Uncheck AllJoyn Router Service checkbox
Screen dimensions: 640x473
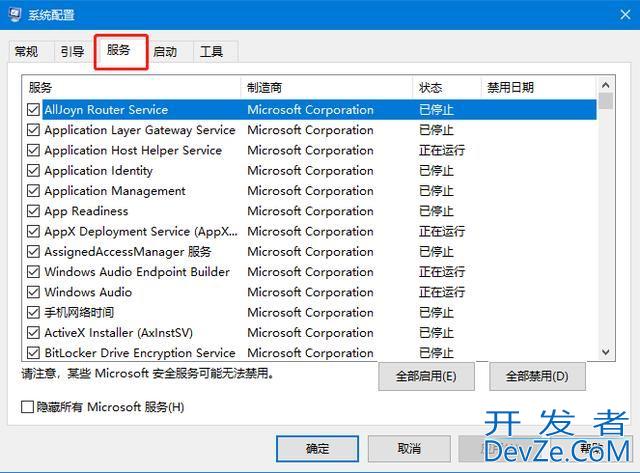(x=33, y=109)
